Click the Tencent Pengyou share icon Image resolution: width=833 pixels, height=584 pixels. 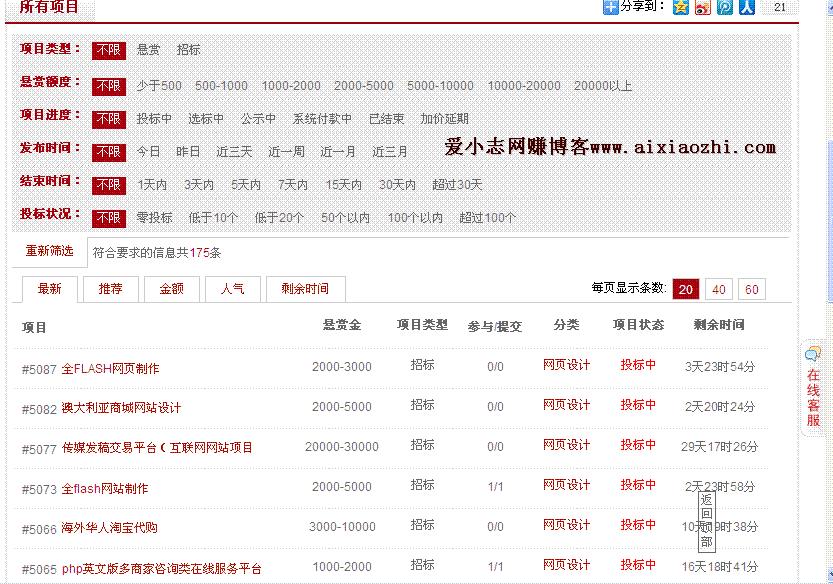(x=725, y=8)
